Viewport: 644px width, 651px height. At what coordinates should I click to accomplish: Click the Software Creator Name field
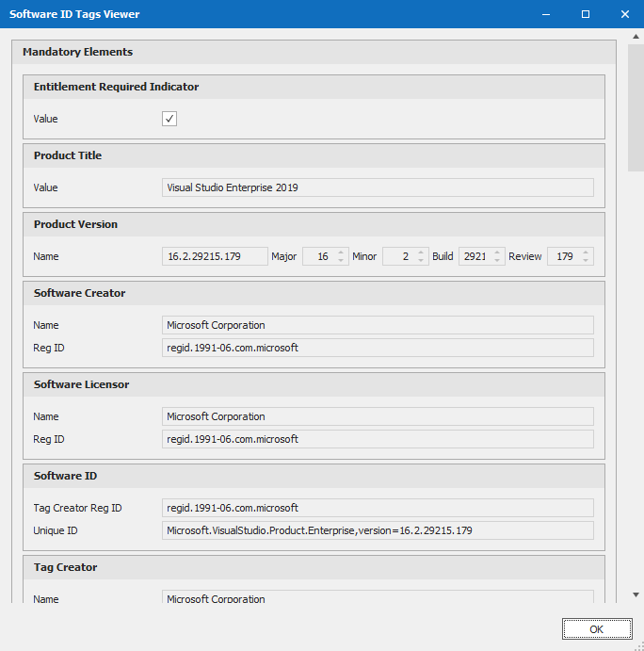[378, 325]
